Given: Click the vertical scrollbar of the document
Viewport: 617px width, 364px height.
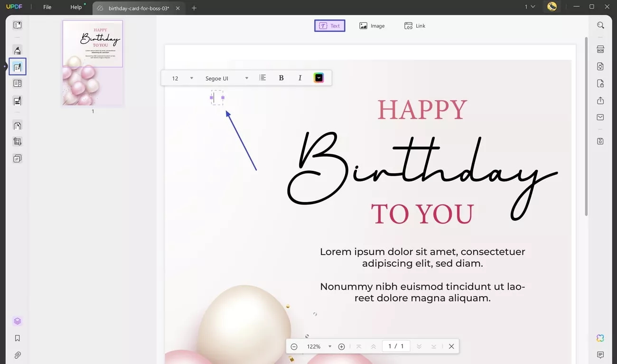Looking at the screenshot, I should [x=586, y=127].
